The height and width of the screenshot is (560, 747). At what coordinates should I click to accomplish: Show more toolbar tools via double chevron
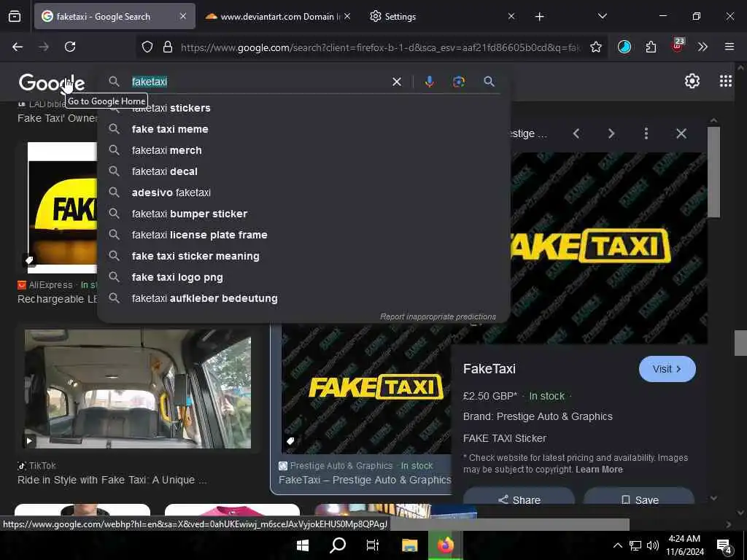[x=703, y=47]
